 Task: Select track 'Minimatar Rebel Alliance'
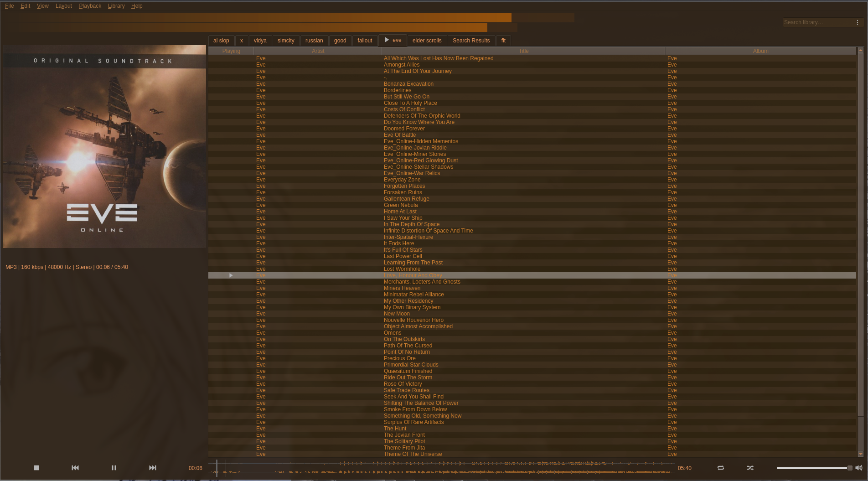414,295
